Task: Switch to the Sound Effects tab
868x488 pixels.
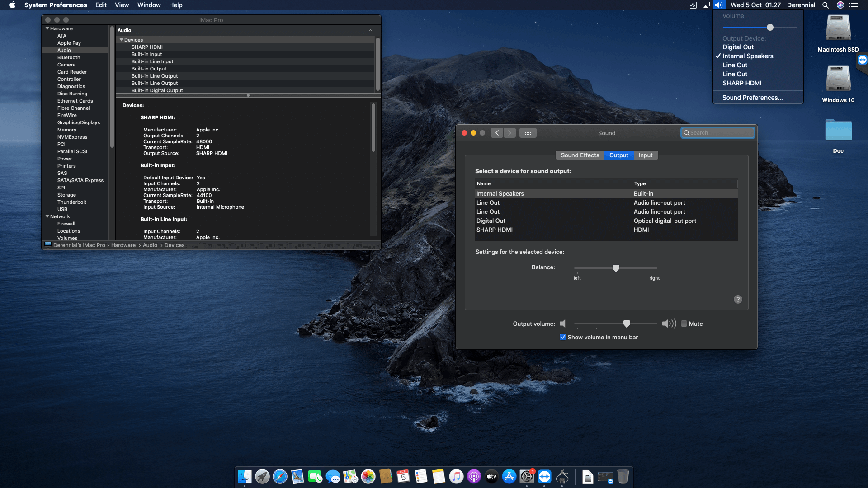Action: pyautogui.click(x=580, y=155)
